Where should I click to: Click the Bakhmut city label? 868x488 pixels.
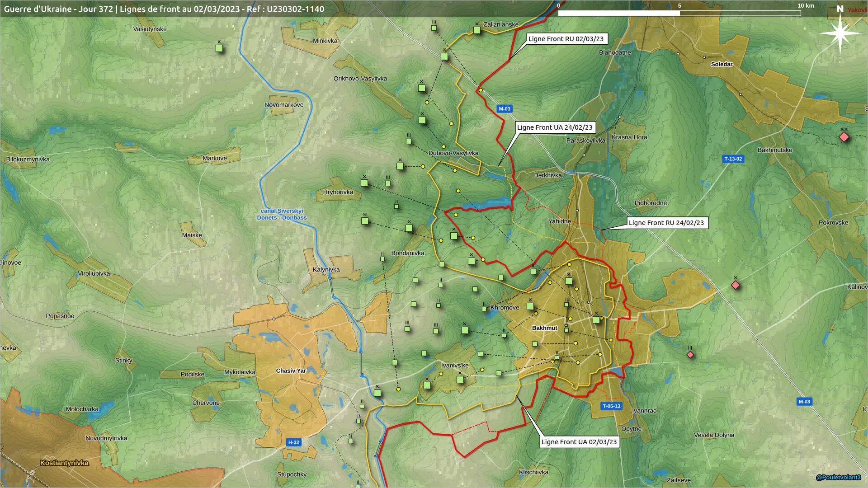(x=544, y=328)
